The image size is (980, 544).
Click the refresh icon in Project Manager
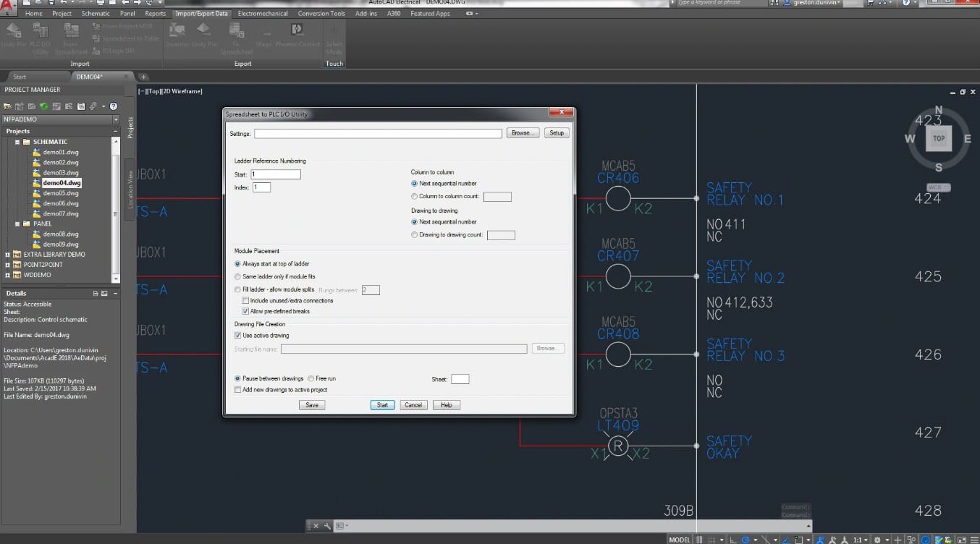43,106
